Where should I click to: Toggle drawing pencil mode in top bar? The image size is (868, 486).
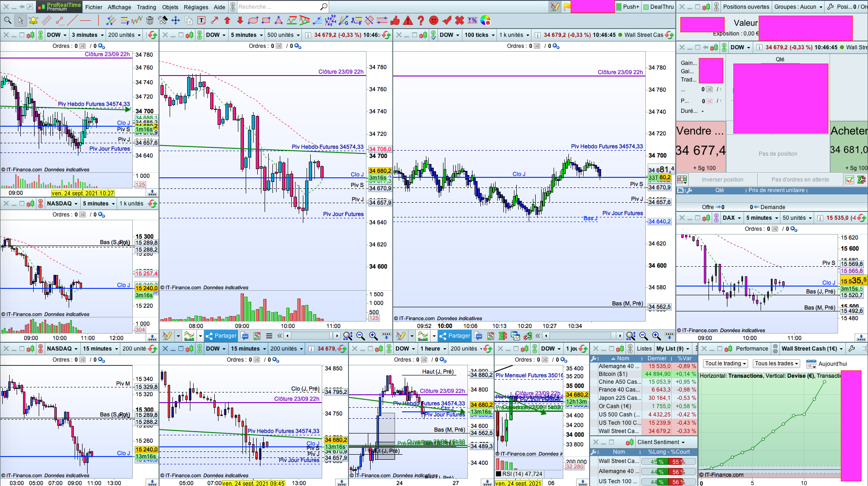[555, 7]
